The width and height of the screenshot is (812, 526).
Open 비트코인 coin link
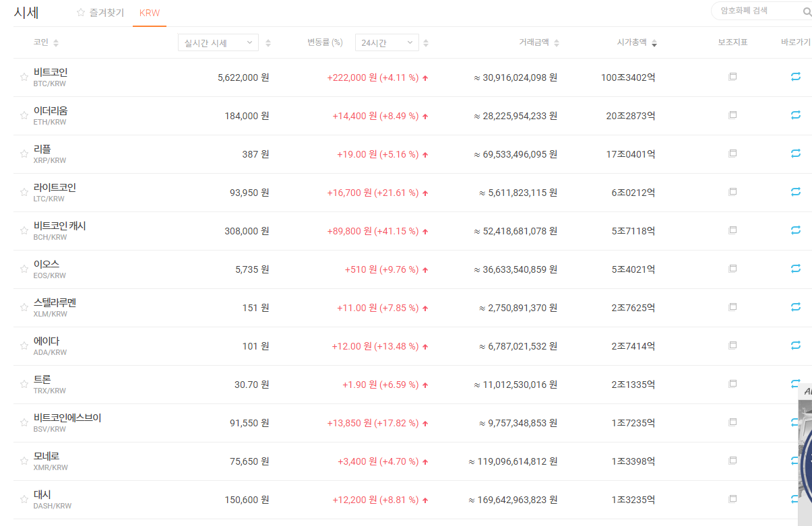[51, 72]
